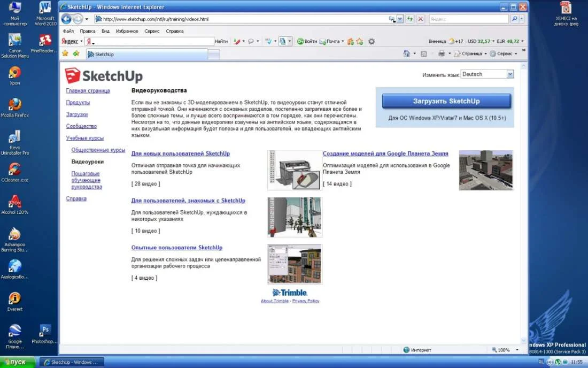Open the Справка link in left sidebar
The height and width of the screenshot is (368, 588).
coord(76,199)
